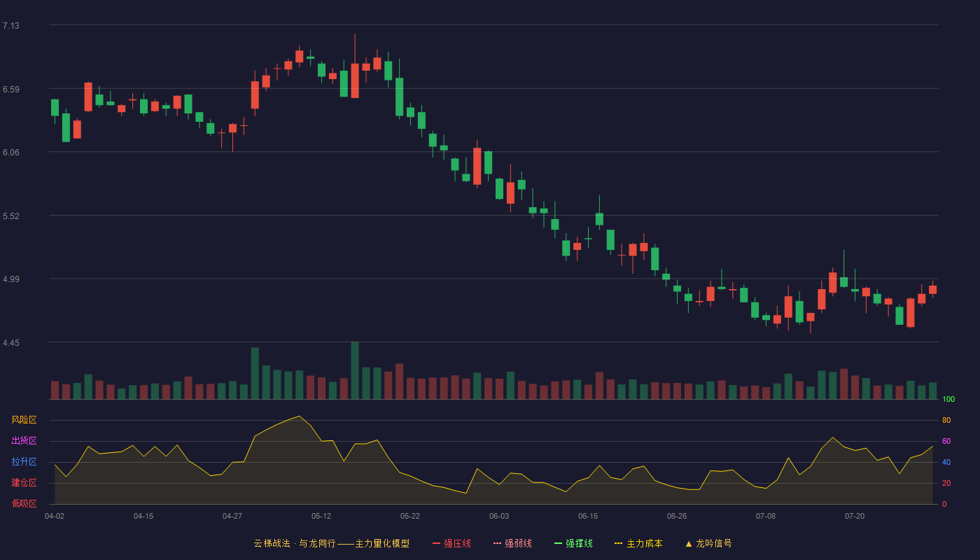Click the green 100 indicator axis value
980x560 pixels.
(x=948, y=400)
